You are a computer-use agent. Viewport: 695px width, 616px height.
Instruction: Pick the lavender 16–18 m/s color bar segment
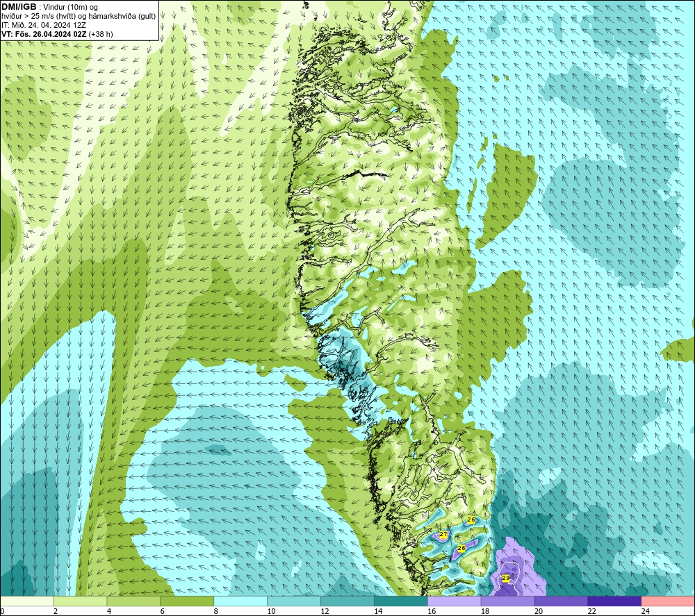[x=454, y=601]
